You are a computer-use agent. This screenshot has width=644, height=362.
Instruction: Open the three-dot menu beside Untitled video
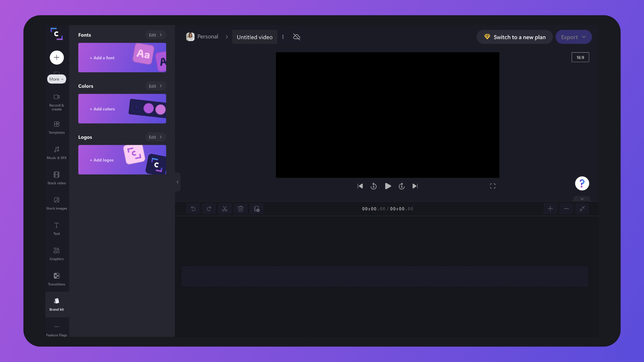[283, 37]
